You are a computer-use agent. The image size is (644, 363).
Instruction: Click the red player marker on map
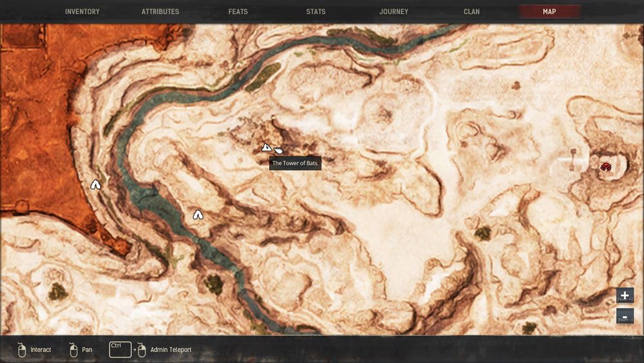point(606,167)
